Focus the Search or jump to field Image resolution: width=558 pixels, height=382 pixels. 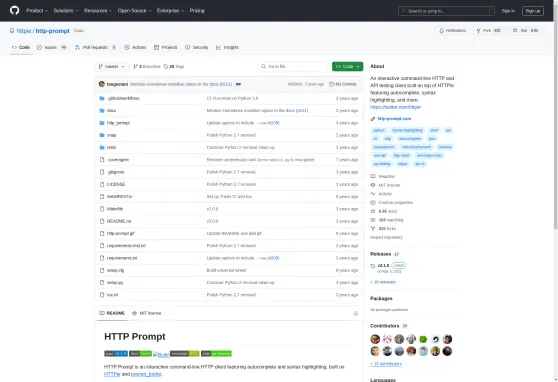[446, 11]
